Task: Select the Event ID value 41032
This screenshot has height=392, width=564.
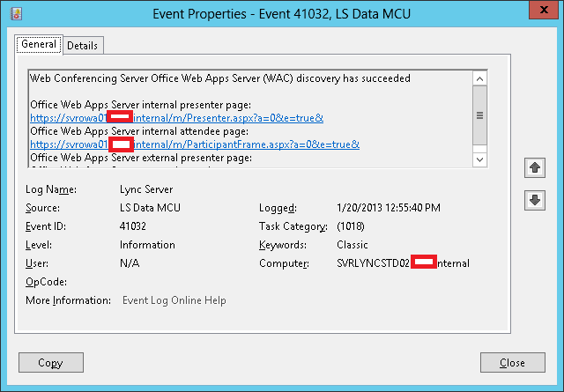Action: pos(133,226)
